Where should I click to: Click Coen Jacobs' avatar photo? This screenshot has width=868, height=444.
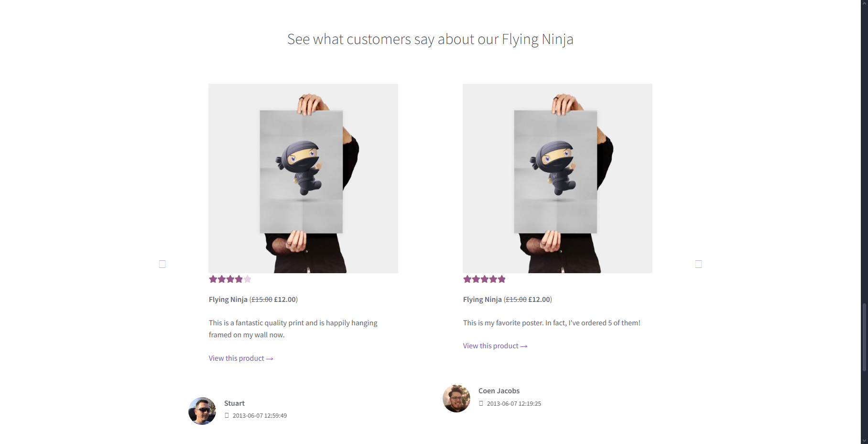click(456, 398)
